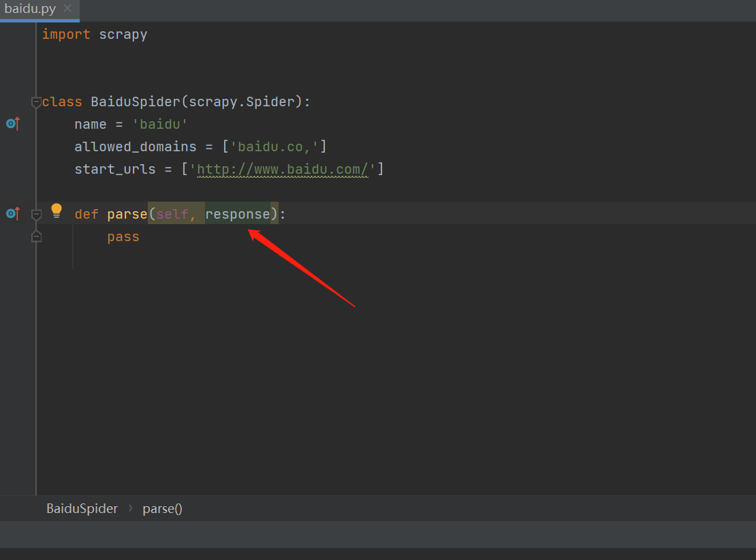Viewport: 756px width, 560px height.
Task: Click the word scrapy in import line
Action: tap(123, 35)
